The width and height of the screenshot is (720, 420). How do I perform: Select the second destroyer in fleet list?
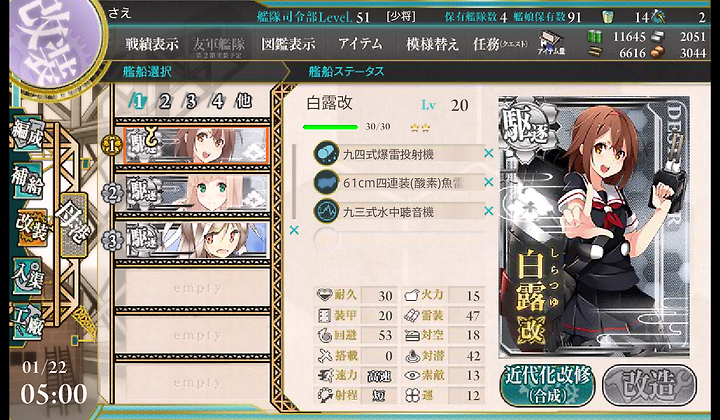pyautogui.click(x=196, y=192)
